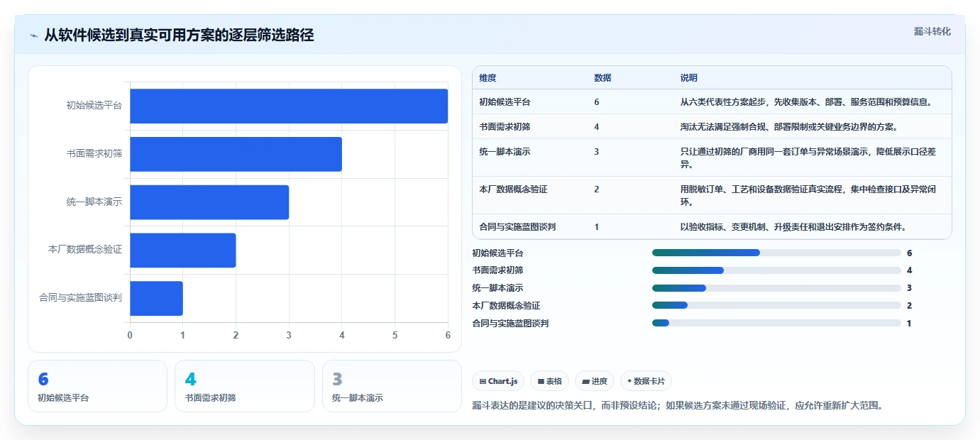Click the 初始候选平台 label in progress list
The width and height of the screenshot is (980, 440).
497,253
